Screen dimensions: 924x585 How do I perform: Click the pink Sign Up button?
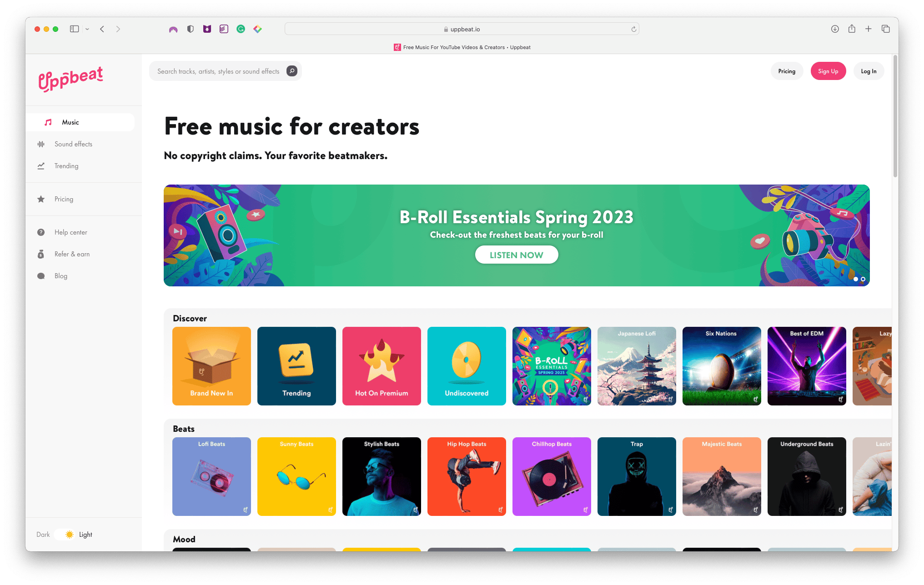[828, 71]
